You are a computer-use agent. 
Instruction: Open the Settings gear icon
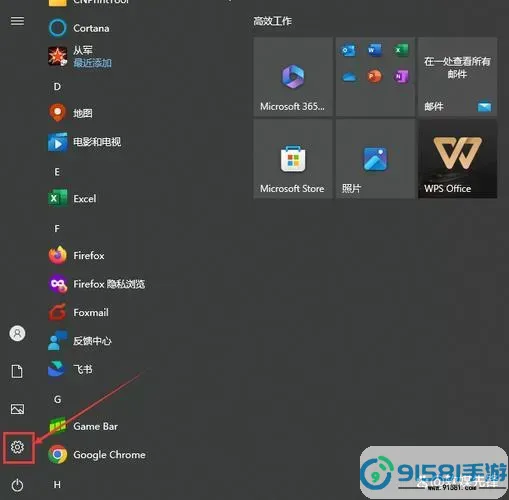click(x=17, y=447)
